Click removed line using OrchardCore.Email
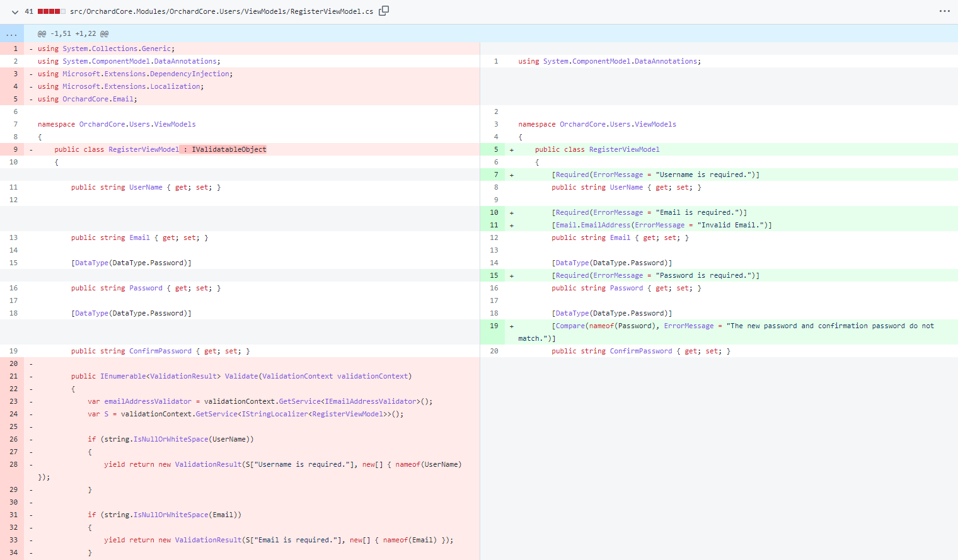 pos(87,99)
